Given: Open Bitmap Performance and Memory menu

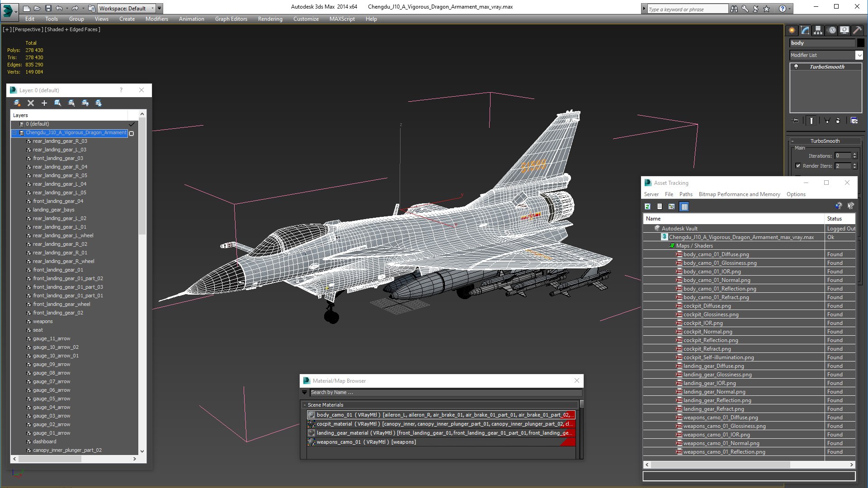Looking at the screenshot, I should (739, 194).
